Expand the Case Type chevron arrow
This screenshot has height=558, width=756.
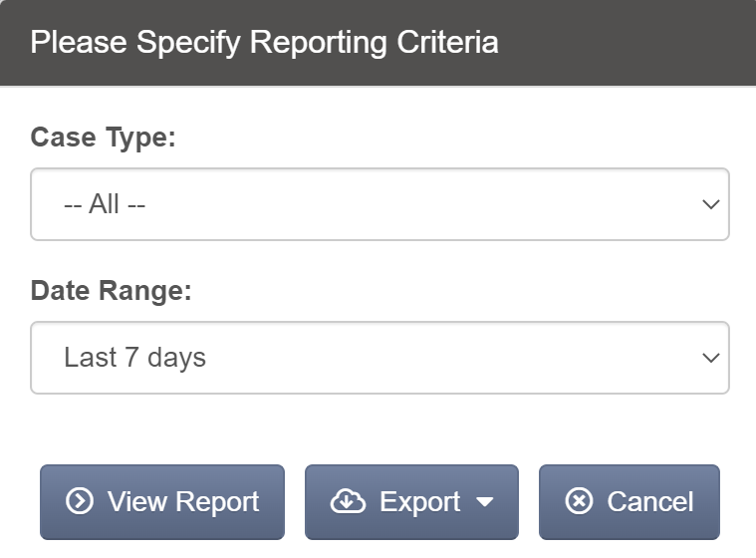tap(710, 204)
